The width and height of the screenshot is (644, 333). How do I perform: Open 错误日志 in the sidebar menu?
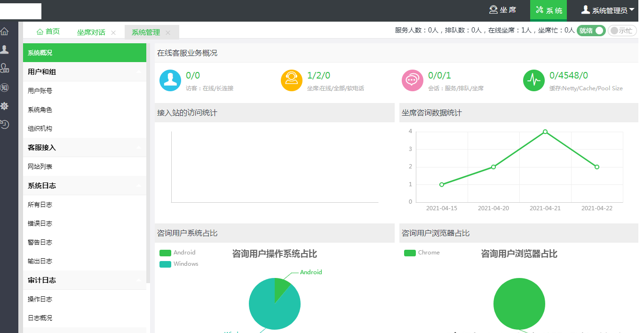(40, 223)
